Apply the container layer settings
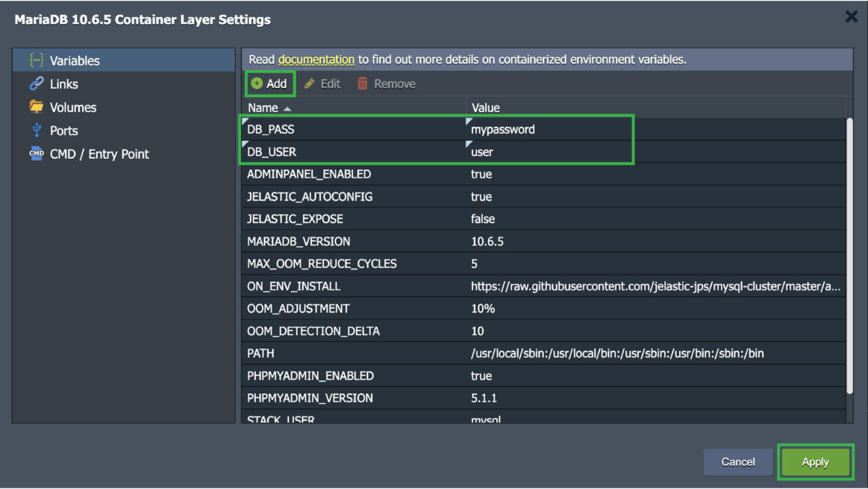The image size is (868, 489). tap(815, 461)
